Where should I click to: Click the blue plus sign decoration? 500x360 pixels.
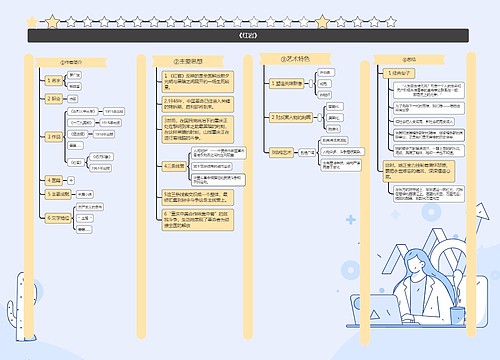point(351,220)
